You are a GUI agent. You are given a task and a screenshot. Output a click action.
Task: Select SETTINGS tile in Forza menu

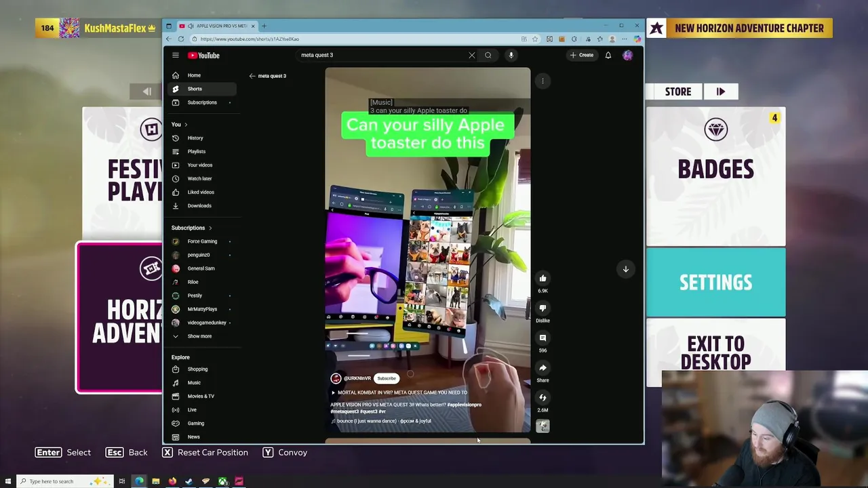716,282
